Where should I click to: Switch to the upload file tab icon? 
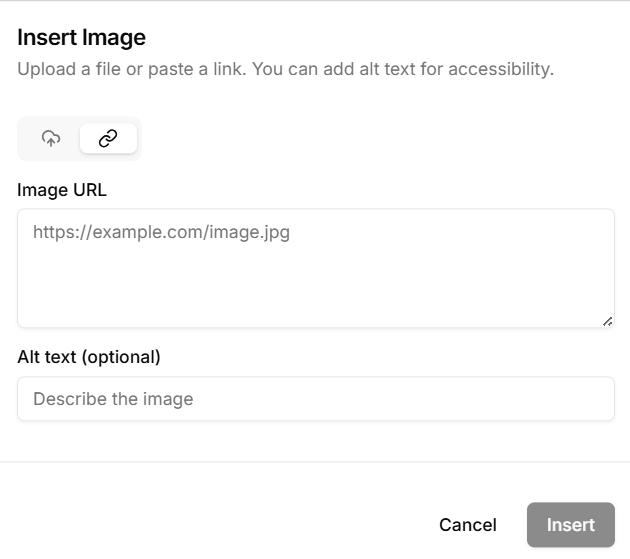click(51, 139)
